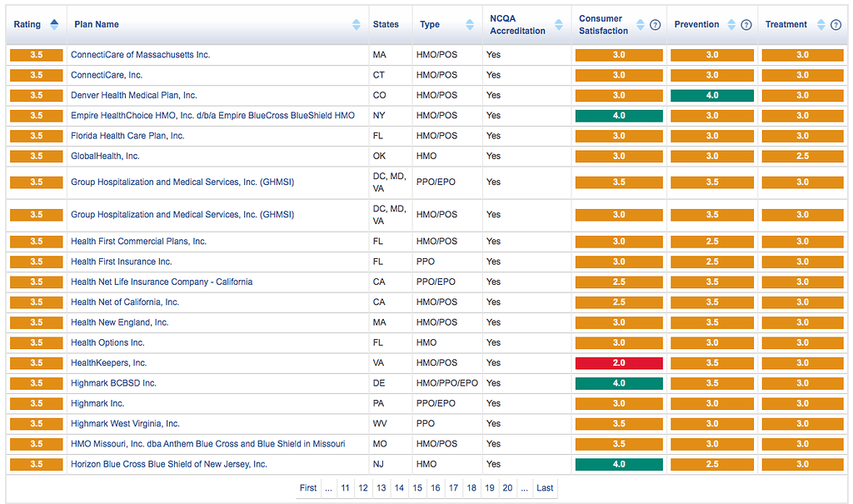Image resolution: width=853 pixels, height=504 pixels.
Task: Open Denver Health Medical Plan, Inc. link
Action: [x=133, y=96]
